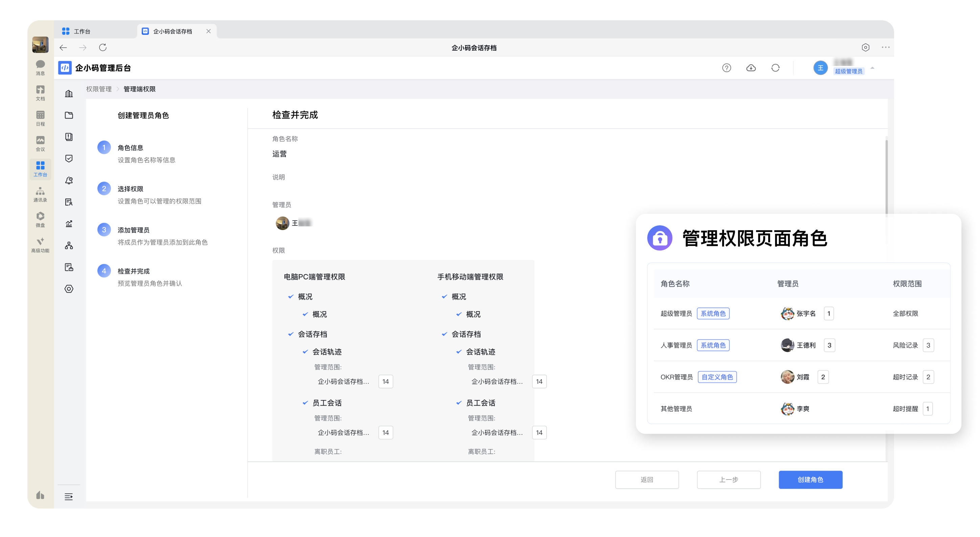Click the 上一步 button
Viewport: 980px width, 537px height.
click(729, 479)
